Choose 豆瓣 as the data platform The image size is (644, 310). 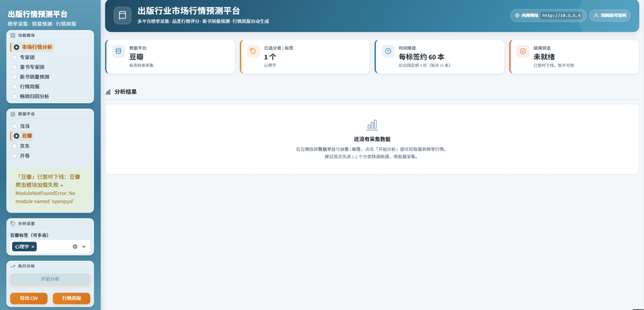pos(23,136)
